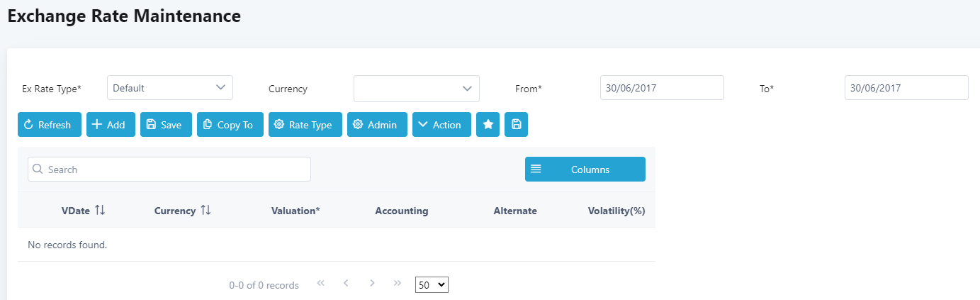Open the Ex Rate Type dropdown
Screen dimensions: 980x300
point(170,88)
